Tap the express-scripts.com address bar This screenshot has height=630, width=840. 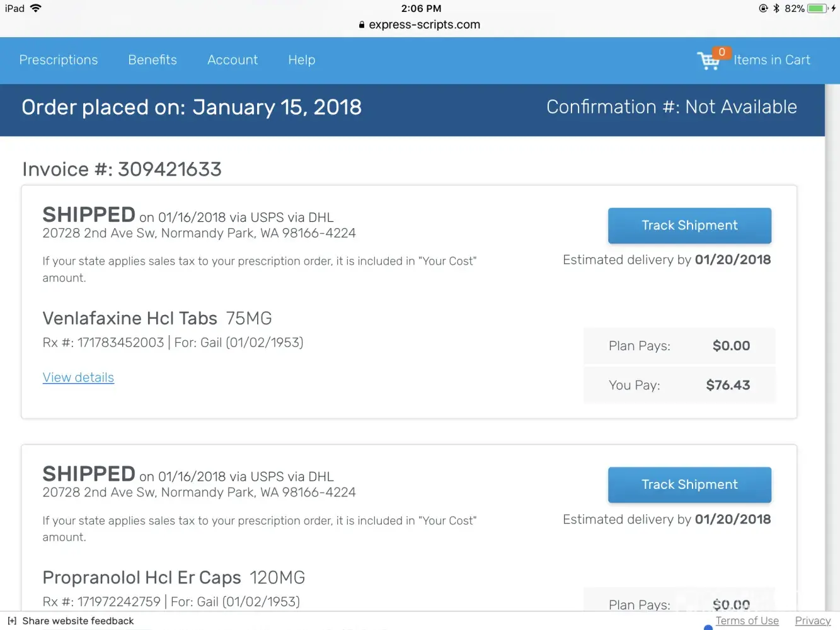(x=424, y=25)
